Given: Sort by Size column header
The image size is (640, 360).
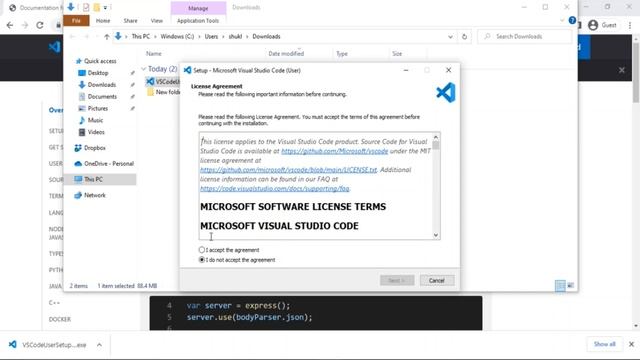Looking at the screenshot, I should coord(397,53).
